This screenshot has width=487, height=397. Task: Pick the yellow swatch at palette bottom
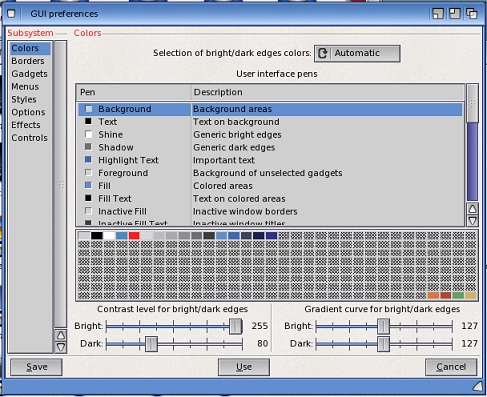[x=471, y=295]
